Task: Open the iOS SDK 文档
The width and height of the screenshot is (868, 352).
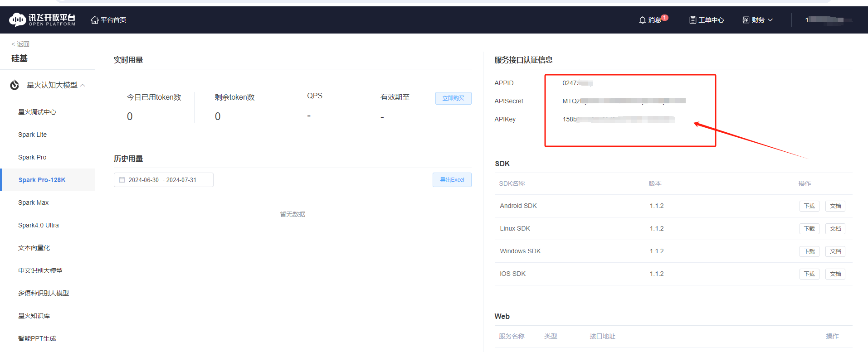Action: pyautogui.click(x=835, y=274)
